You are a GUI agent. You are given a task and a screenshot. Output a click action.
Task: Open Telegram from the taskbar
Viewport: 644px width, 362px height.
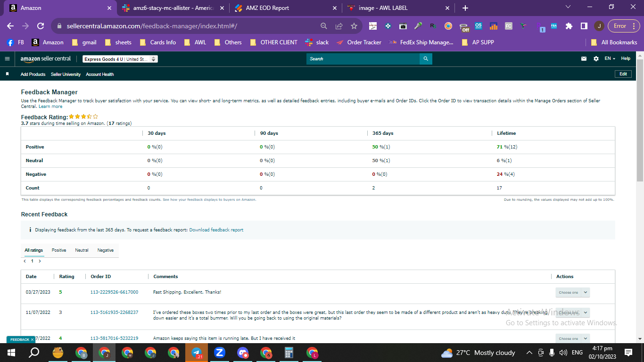197,353
